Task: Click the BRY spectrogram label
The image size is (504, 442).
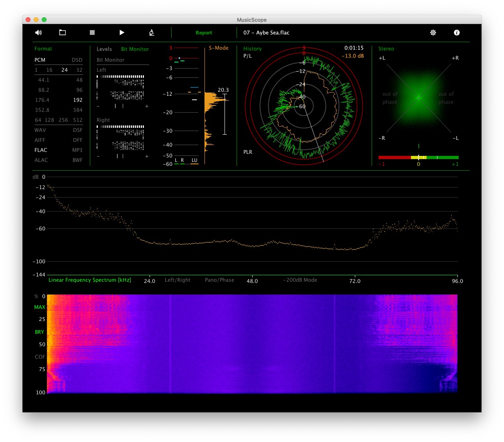Action: click(39, 332)
